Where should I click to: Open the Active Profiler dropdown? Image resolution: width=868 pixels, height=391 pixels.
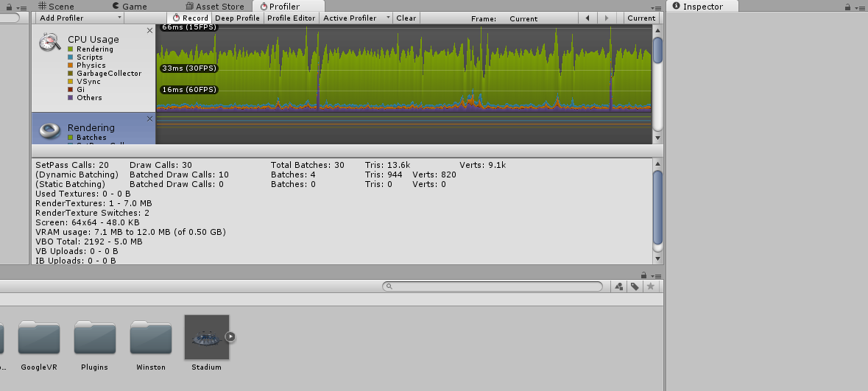point(356,18)
